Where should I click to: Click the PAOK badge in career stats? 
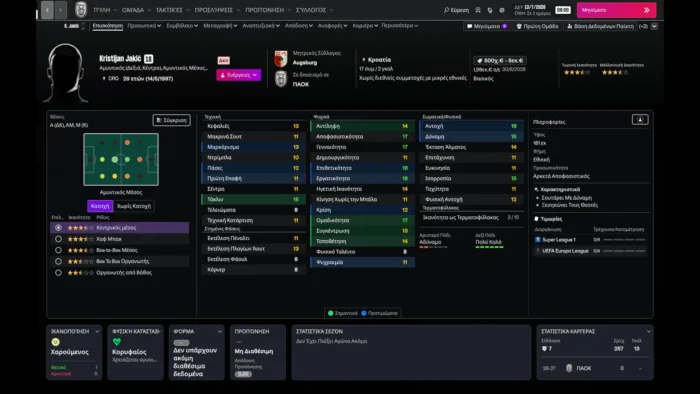tap(569, 368)
